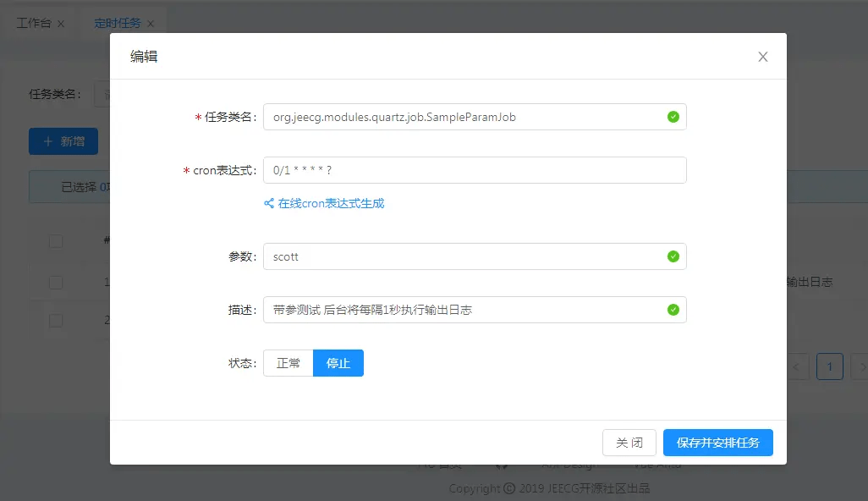Viewport: 868px width, 501px height.
Task: Check the first table row checkbox
Action: tap(56, 282)
